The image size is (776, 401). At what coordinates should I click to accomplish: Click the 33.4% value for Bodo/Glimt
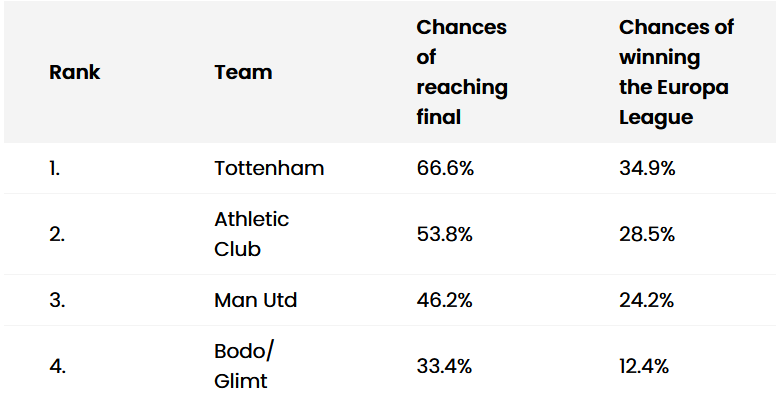[x=444, y=366]
